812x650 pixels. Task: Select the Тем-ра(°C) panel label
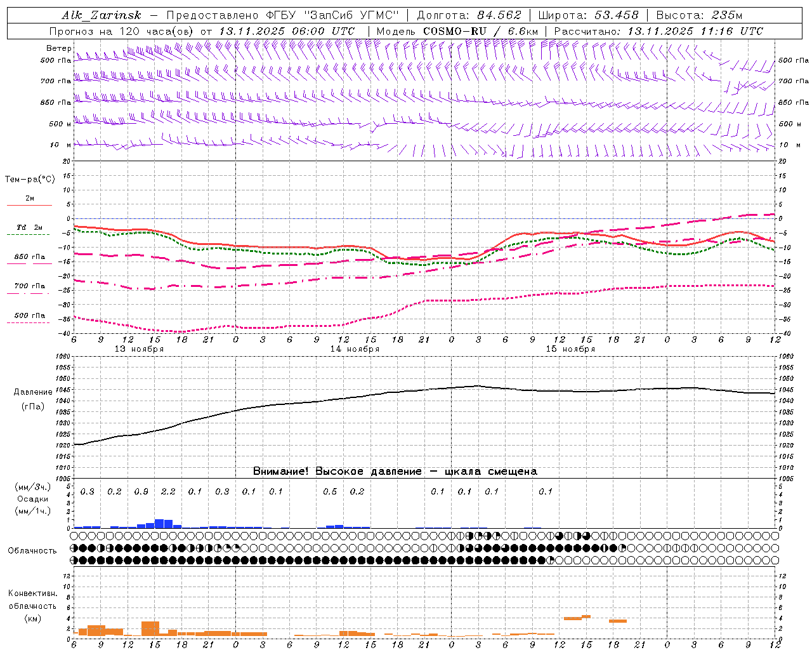(x=30, y=180)
